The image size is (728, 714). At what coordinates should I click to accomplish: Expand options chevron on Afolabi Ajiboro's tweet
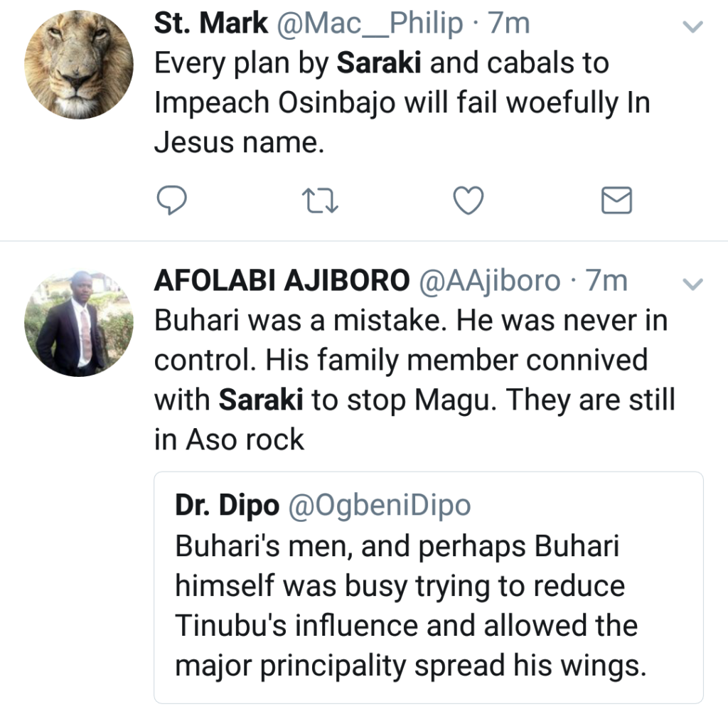692,284
